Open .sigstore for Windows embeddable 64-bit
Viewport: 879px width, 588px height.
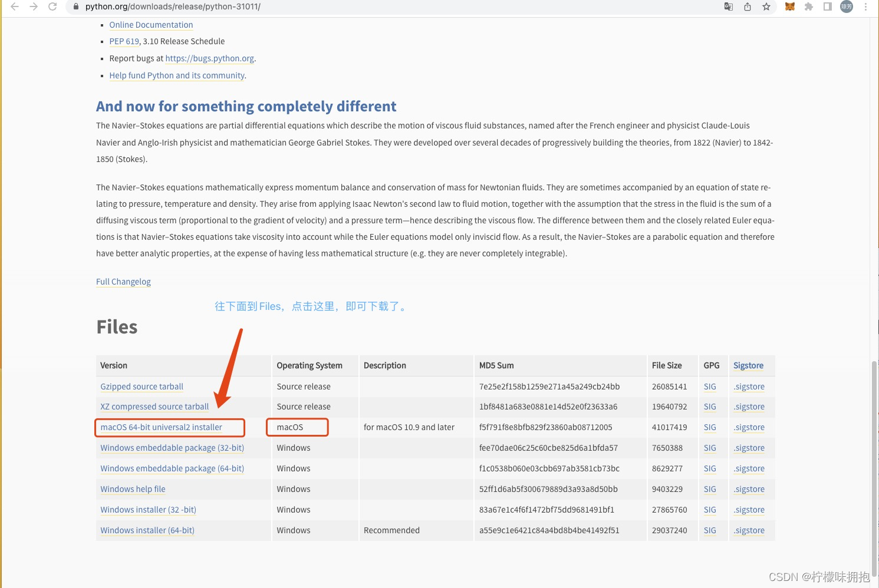749,468
